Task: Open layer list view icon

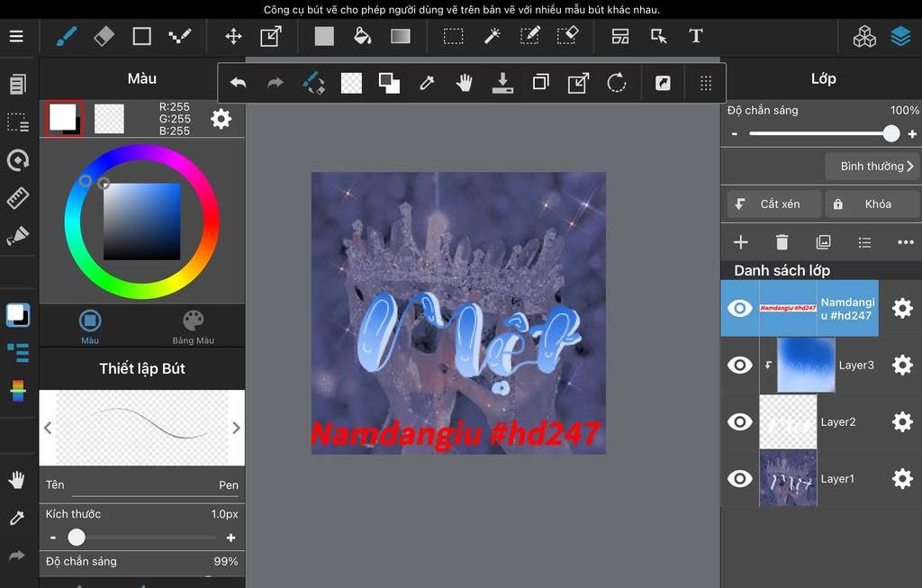Action: (x=864, y=242)
